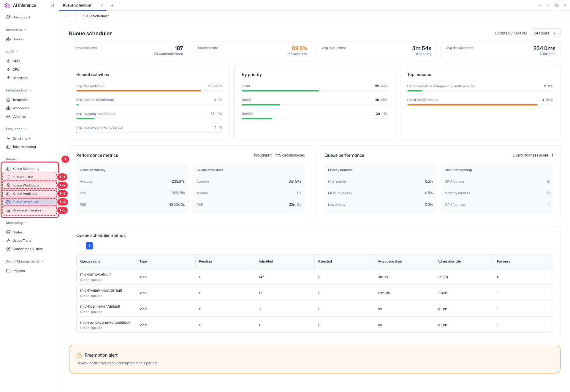Select the Kueue Scheduler tab
The image size is (570, 392).
click(77, 5)
